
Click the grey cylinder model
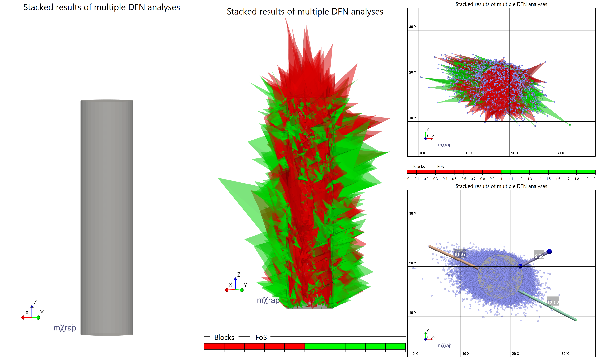click(107, 218)
